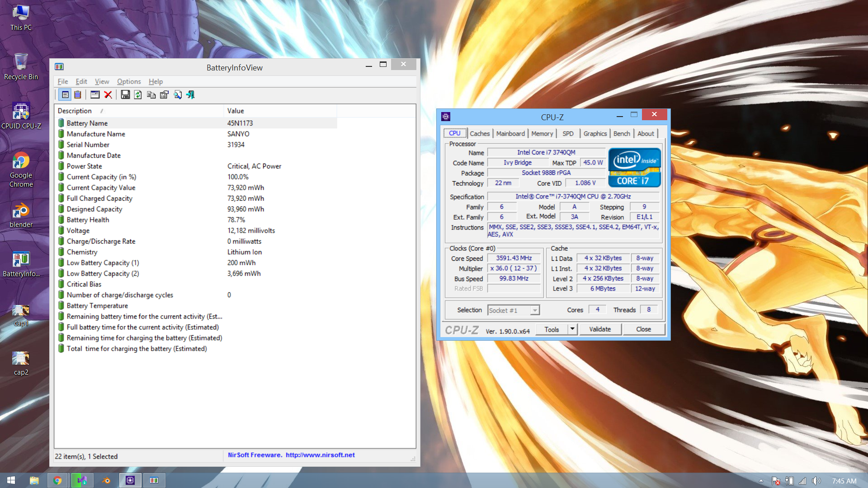Switch to the SPD tab
Screen dimensions: 868x488
[568, 133]
